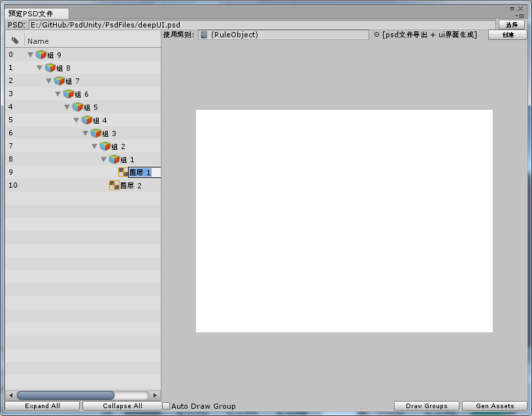Open the window options menu icon
This screenshot has width=532, height=416.
(x=520, y=16)
